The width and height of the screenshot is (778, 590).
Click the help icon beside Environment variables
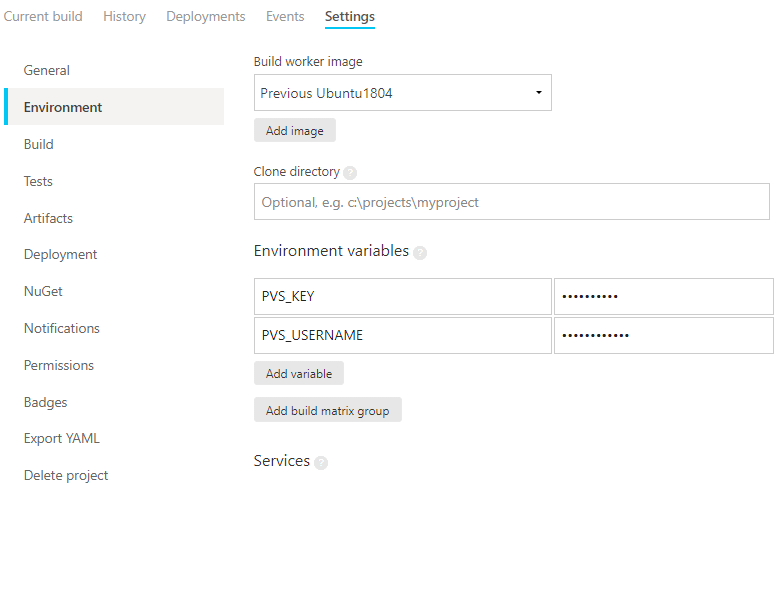(420, 253)
